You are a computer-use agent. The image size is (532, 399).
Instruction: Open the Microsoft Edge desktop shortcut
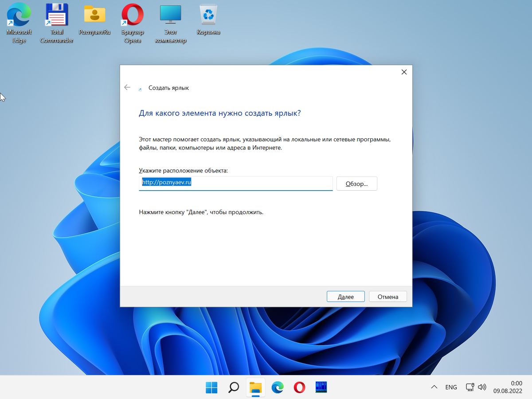click(x=19, y=24)
